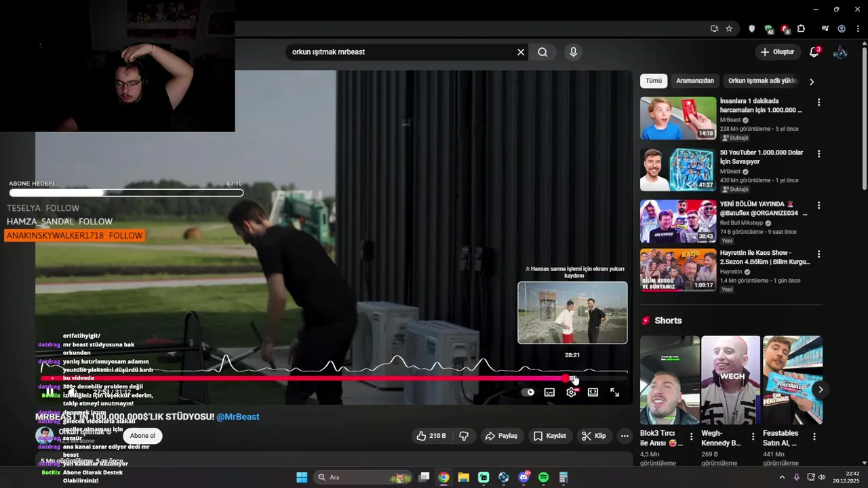Open options for Hayrettin ile Kaos Show video
This screenshot has height=488, width=868.
click(818, 254)
